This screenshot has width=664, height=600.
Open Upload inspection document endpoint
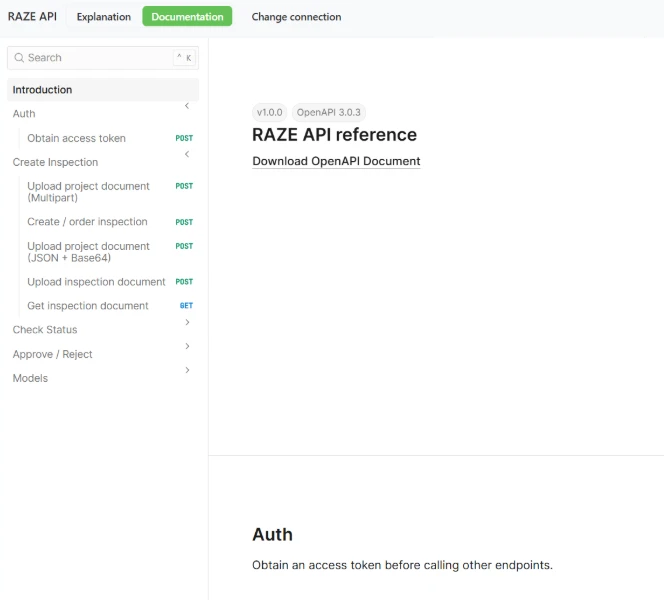pos(96,282)
